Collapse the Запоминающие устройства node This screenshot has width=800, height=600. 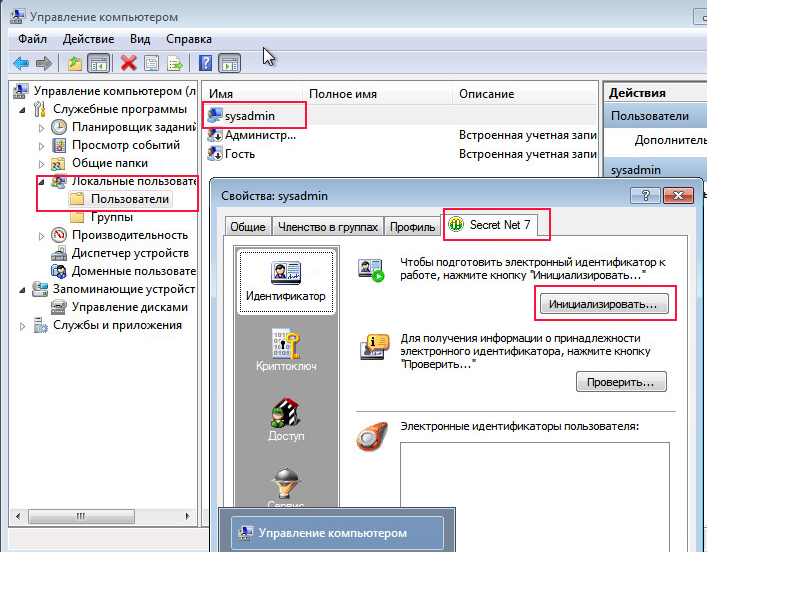[x=22, y=290]
